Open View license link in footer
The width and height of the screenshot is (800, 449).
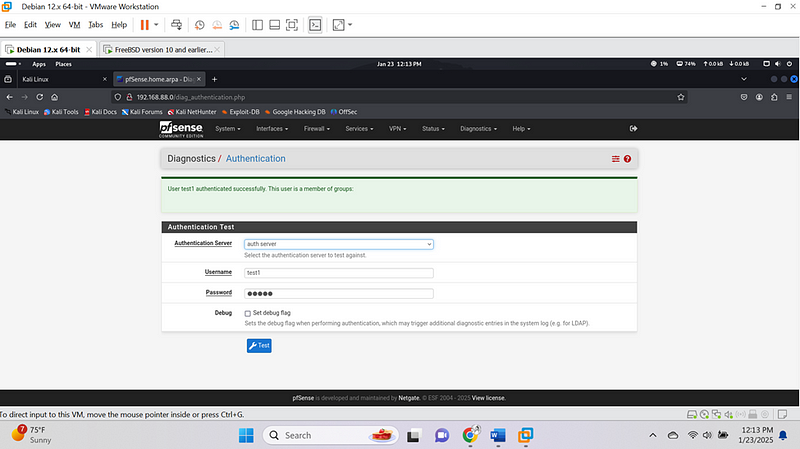[x=488, y=398]
